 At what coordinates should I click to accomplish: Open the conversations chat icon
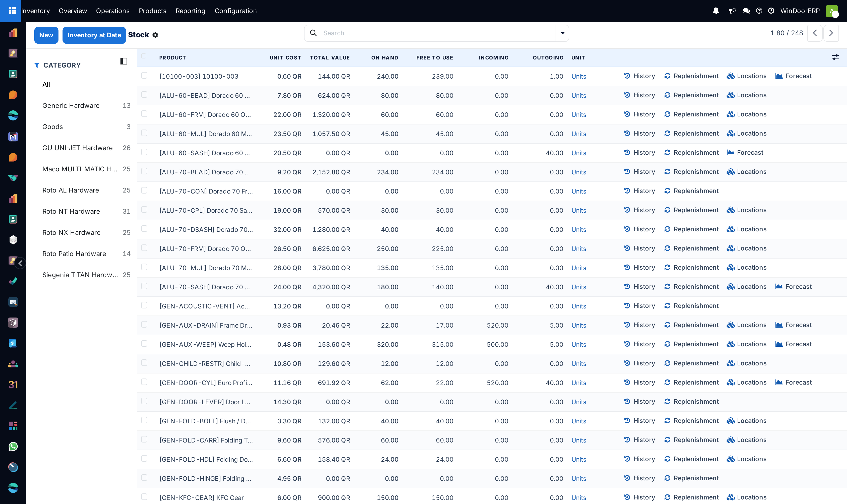click(x=746, y=11)
